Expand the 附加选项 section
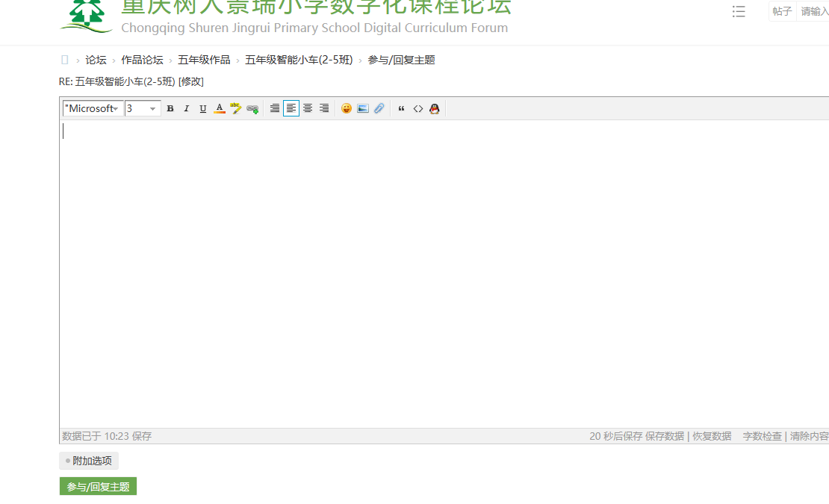This screenshot has height=504, width=829. tap(89, 461)
